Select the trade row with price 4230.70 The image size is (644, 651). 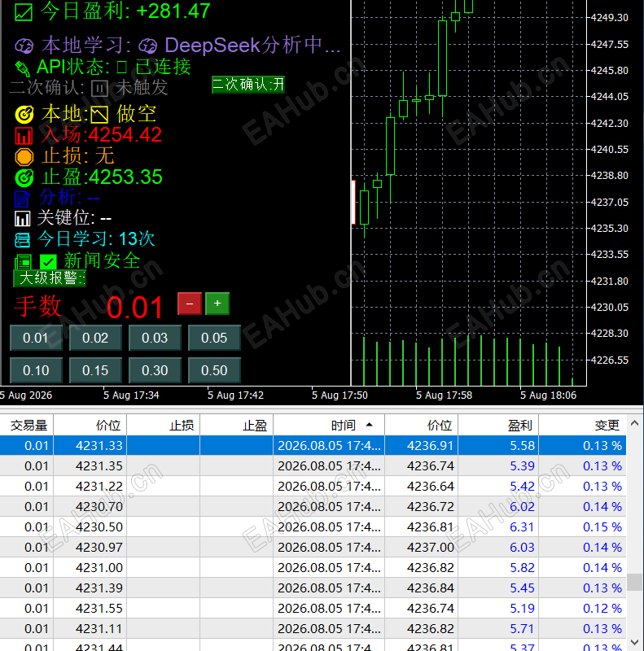(313, 507)
